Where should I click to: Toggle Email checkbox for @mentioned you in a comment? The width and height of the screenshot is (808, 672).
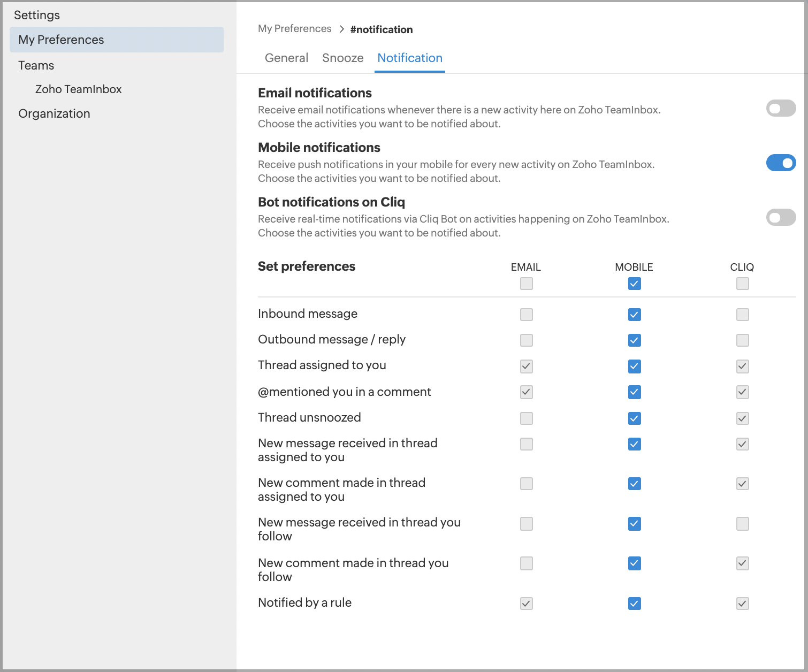(527, 392)
